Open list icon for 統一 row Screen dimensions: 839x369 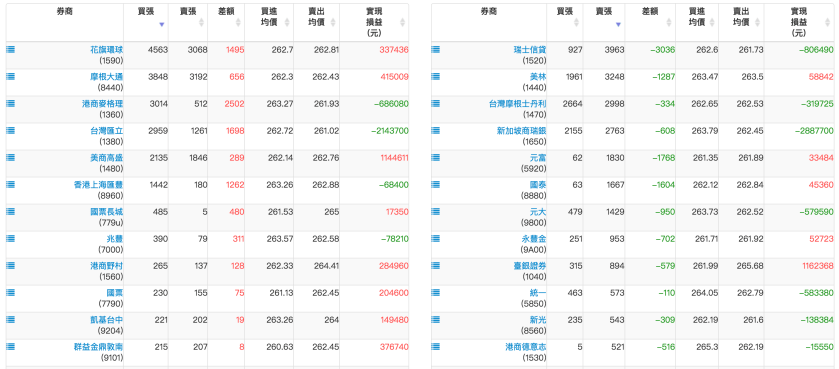[x=436, y=293]
